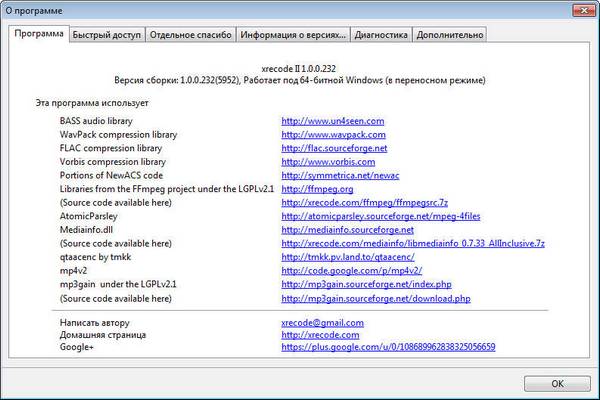Image resolution: width=600 pixels, height=400 pixels.
Task: Follow the flac.sourceforge.net link
Action: click(334, 148)
